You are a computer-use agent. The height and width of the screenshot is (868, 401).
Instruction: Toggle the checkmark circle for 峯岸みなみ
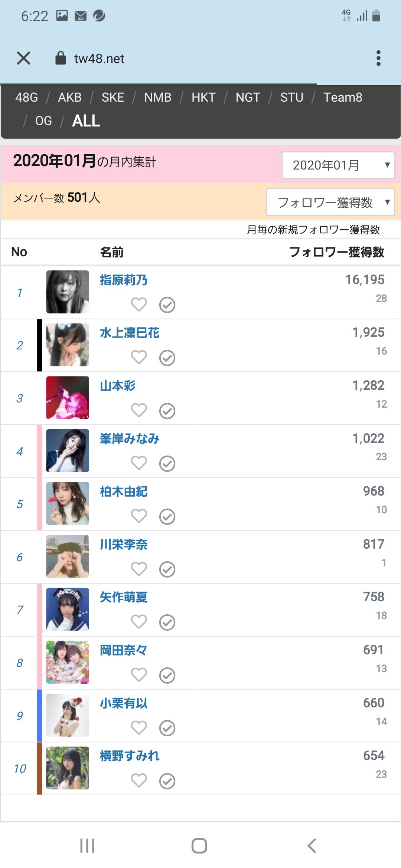pyautogui.click(x=167, y=464)
